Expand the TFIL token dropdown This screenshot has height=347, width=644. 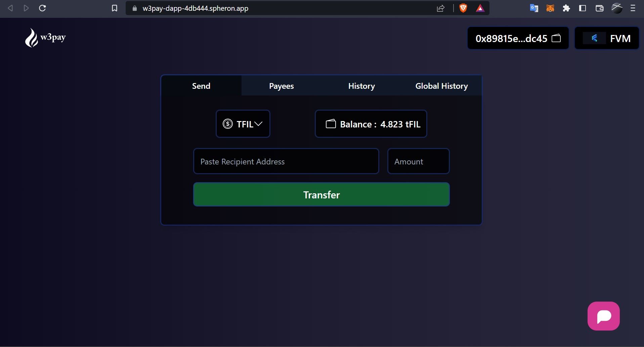pos(243,124)
